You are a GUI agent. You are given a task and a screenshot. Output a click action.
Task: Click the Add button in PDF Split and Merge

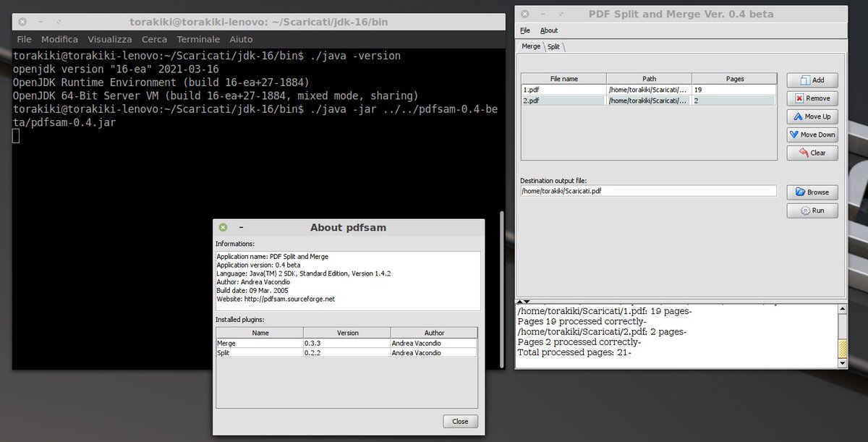click(x=812, y=80)
